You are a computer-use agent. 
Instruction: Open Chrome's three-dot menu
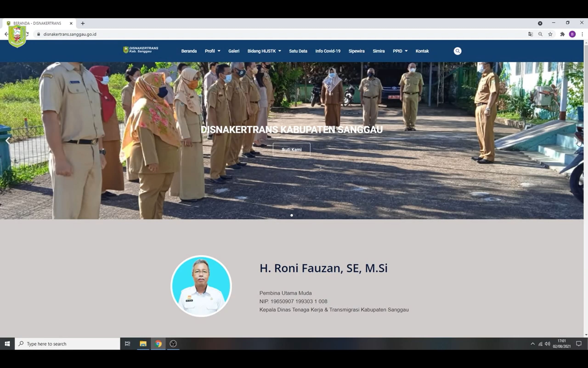click(x=582, y=34)
